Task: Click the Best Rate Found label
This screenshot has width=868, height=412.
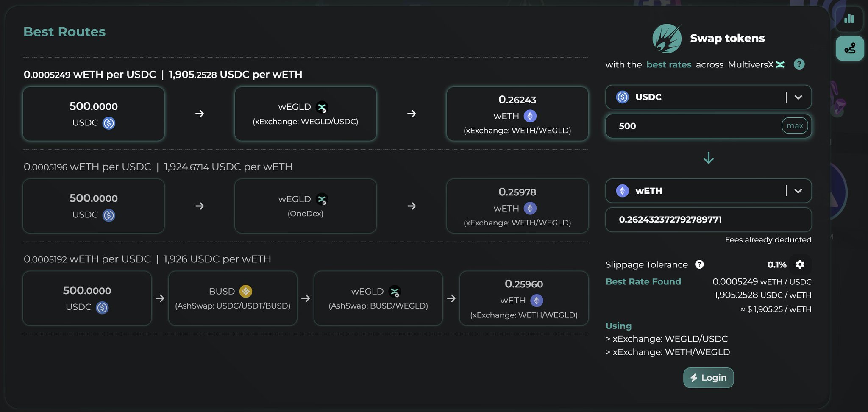Action: (643, 282)
